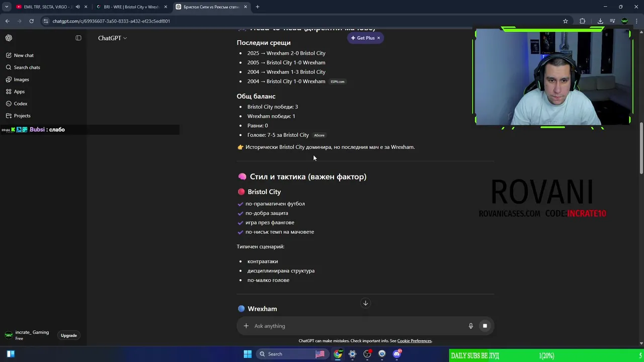This screenshot has width=644, height=362.
Task: Open Chrome from the taskbar
Action: tap(338, 354)
